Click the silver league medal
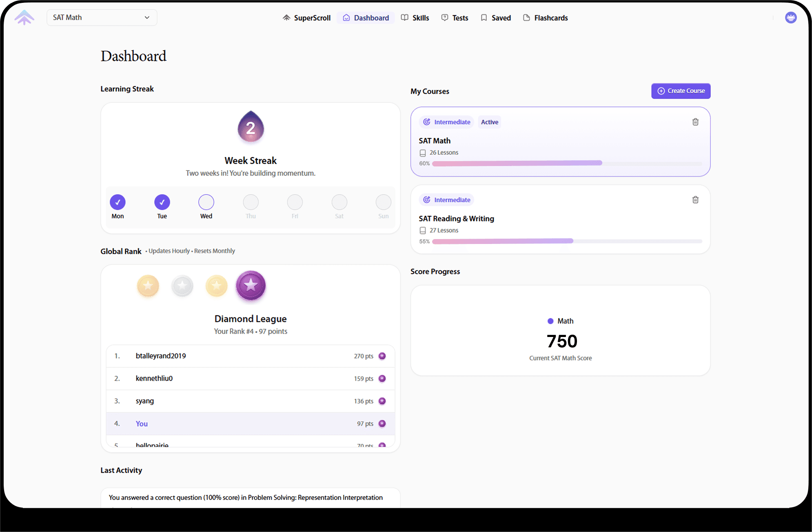Viewport: 812px width, 532px height. pos(182,286)
